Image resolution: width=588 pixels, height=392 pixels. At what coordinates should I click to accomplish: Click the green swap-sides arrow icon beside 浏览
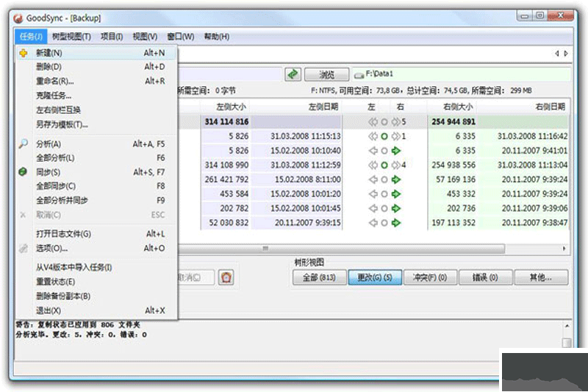pos(293,74)
